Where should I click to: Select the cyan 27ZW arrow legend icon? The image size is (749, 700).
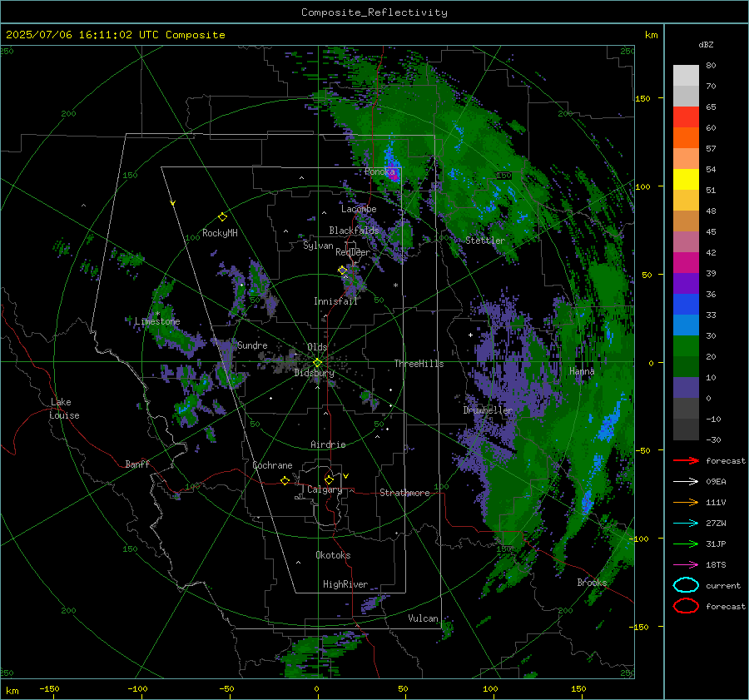pos(686,524)
